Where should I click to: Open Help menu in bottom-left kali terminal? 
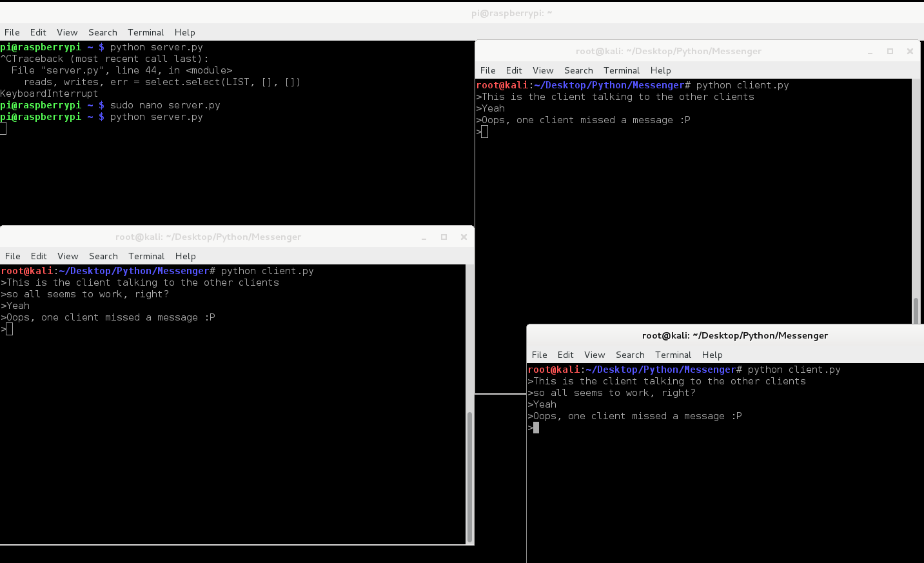(x=185, y=256)
